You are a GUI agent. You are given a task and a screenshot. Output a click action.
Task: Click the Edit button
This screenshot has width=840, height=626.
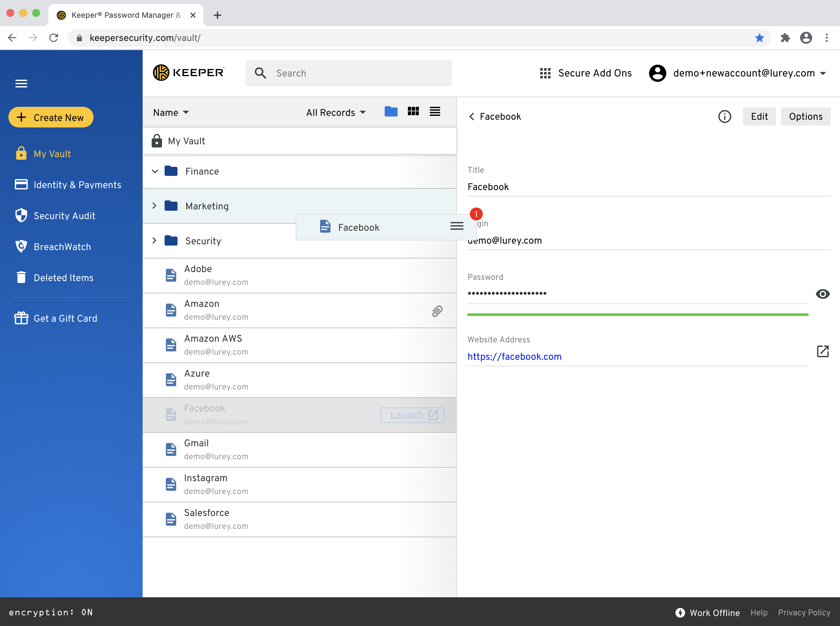coord(759,117)
